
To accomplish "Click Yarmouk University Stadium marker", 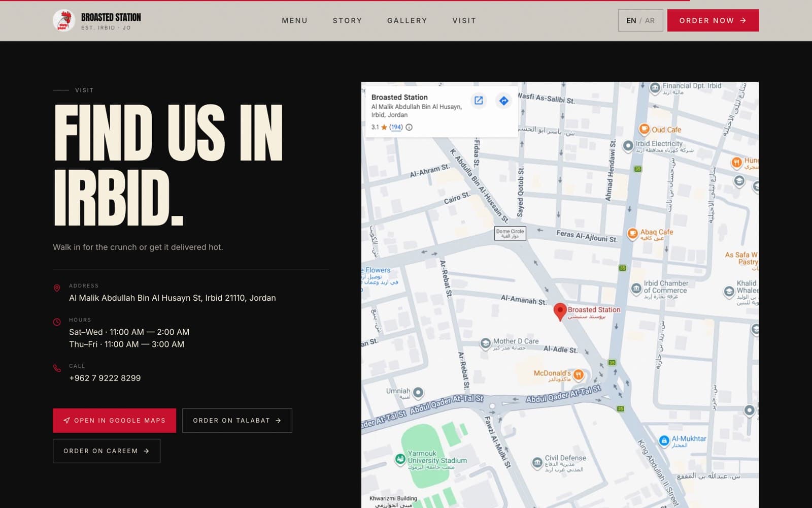I will (400, 459).
